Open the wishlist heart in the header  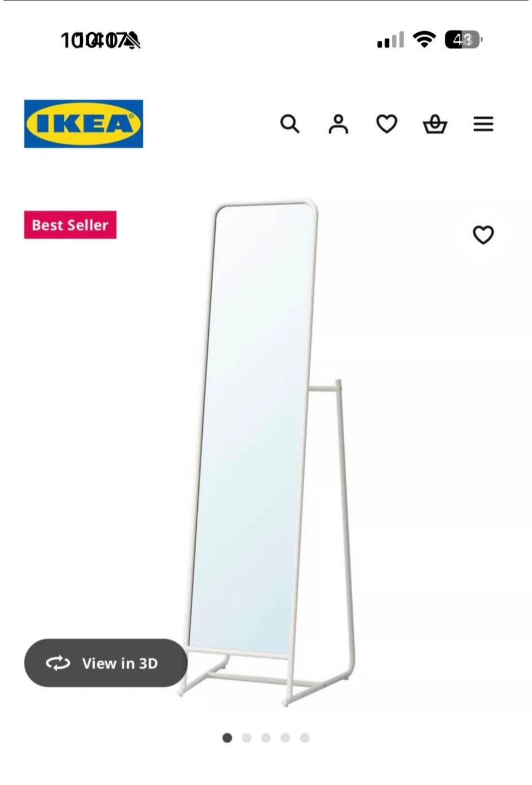coord(386,124)
